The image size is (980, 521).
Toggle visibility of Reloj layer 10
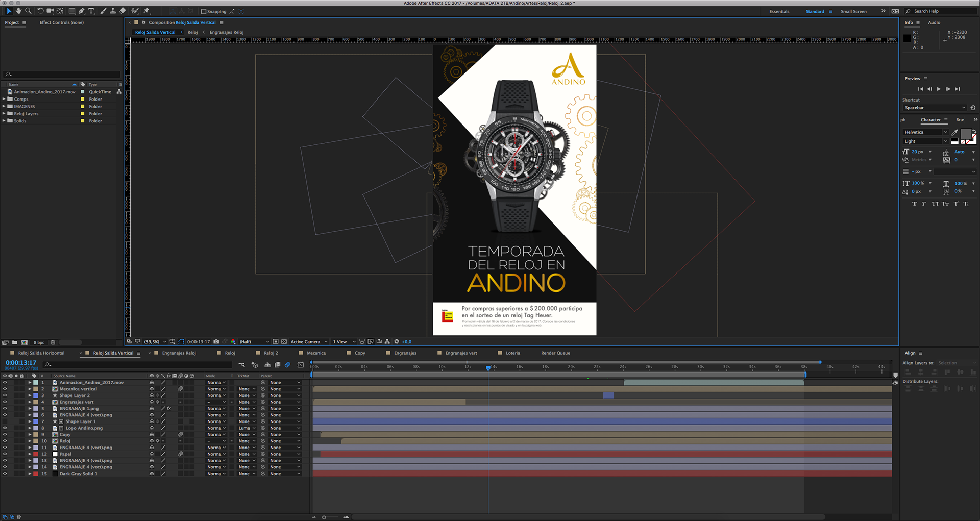tap(5, 441)
